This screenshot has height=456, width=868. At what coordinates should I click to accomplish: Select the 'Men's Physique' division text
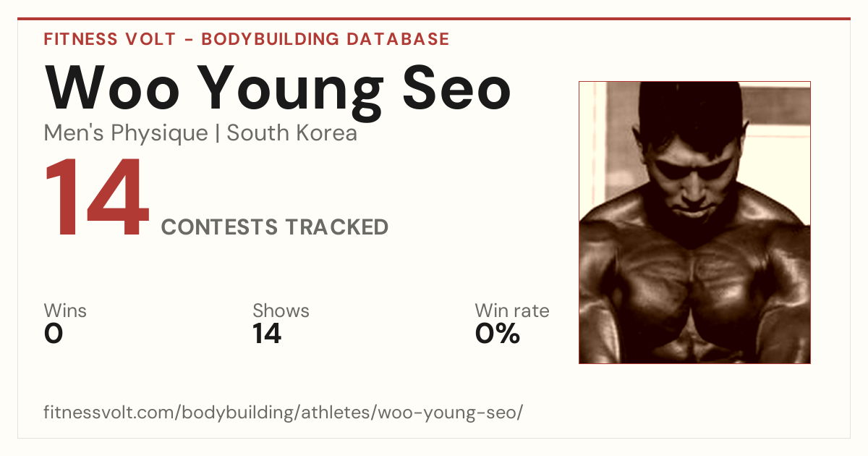[x=126, y=134]
